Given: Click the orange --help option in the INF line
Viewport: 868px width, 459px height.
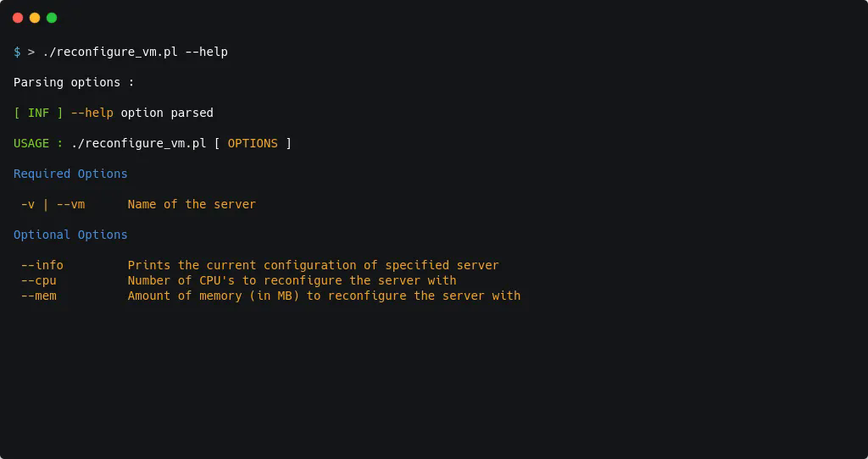Looking at the screenshot, I should [92, 113].
